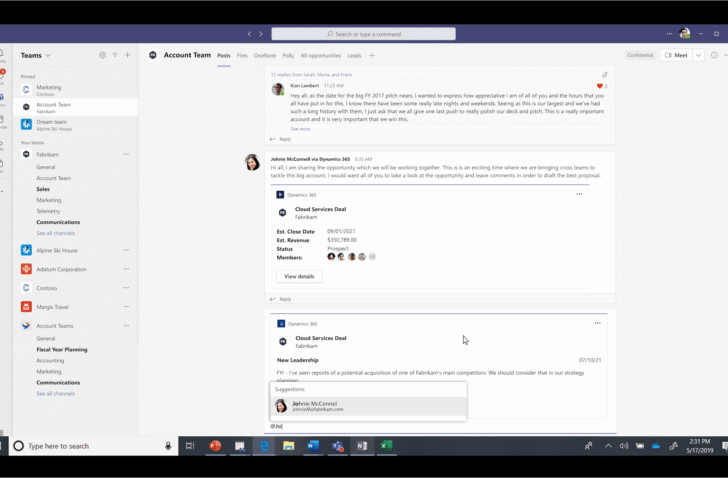
Task: Expand the Contoso team
Action: click(x=46, y=288)
